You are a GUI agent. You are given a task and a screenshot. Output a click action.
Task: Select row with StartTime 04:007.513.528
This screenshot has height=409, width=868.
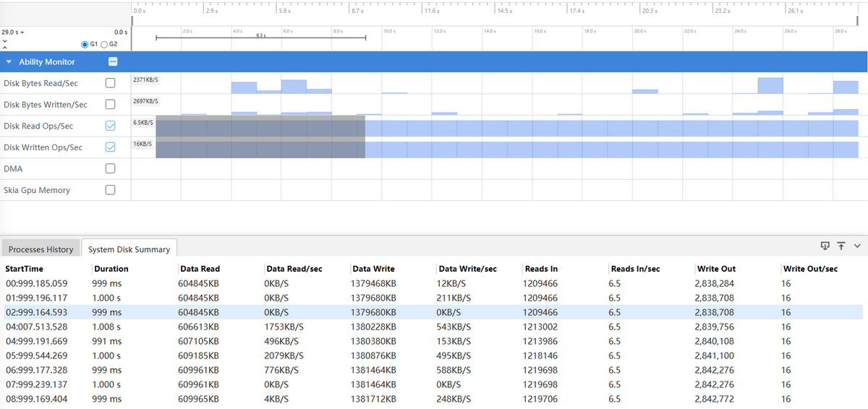coord(36,327)
